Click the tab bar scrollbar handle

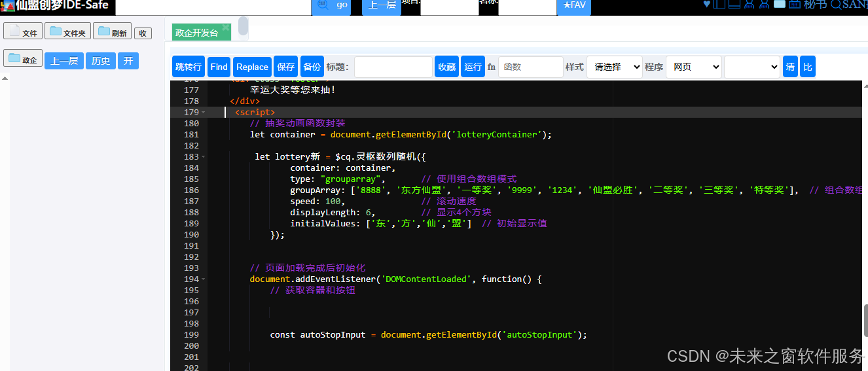pos(243,26)
